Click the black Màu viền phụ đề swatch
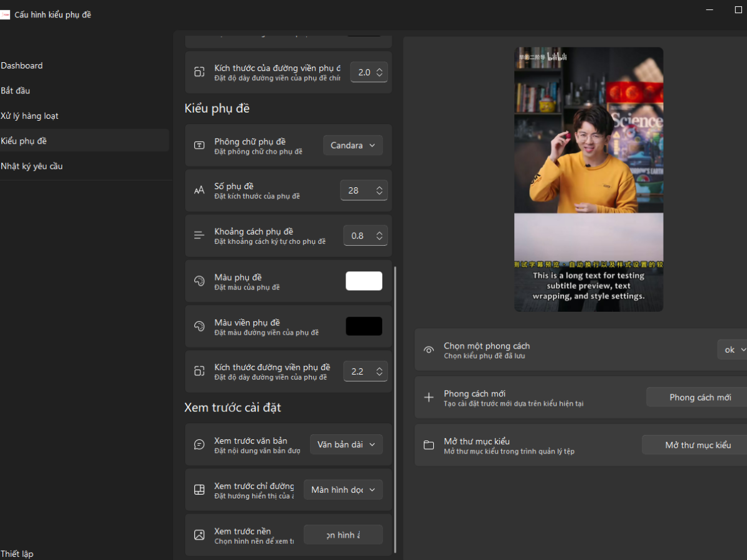 pos(364,326)
